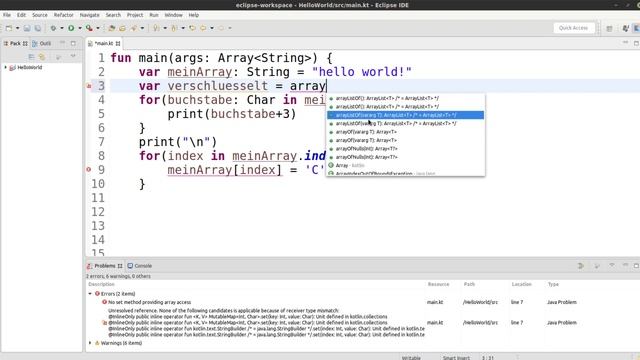Select the Outline tab
The width and height of the screenshot is (640, 360).
pos(42,43)
